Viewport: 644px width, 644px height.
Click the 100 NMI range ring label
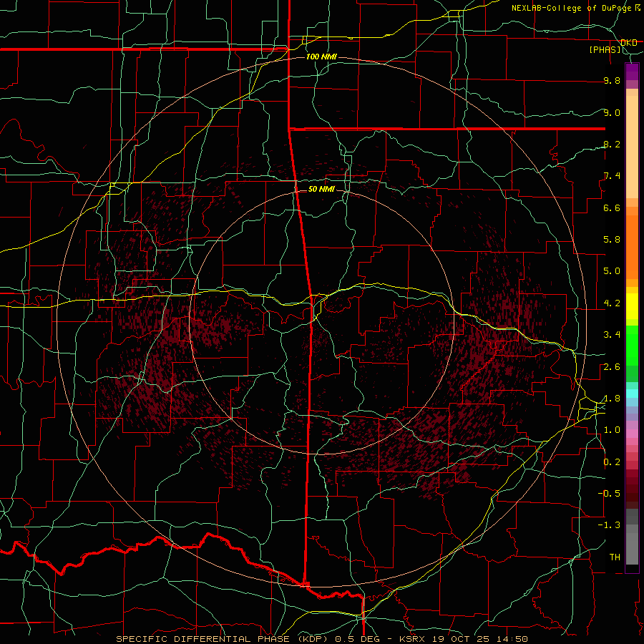coord(321,57)
